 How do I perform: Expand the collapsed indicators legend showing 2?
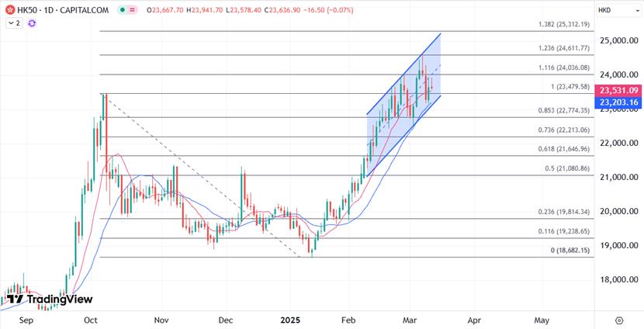(x=13, y=24)
